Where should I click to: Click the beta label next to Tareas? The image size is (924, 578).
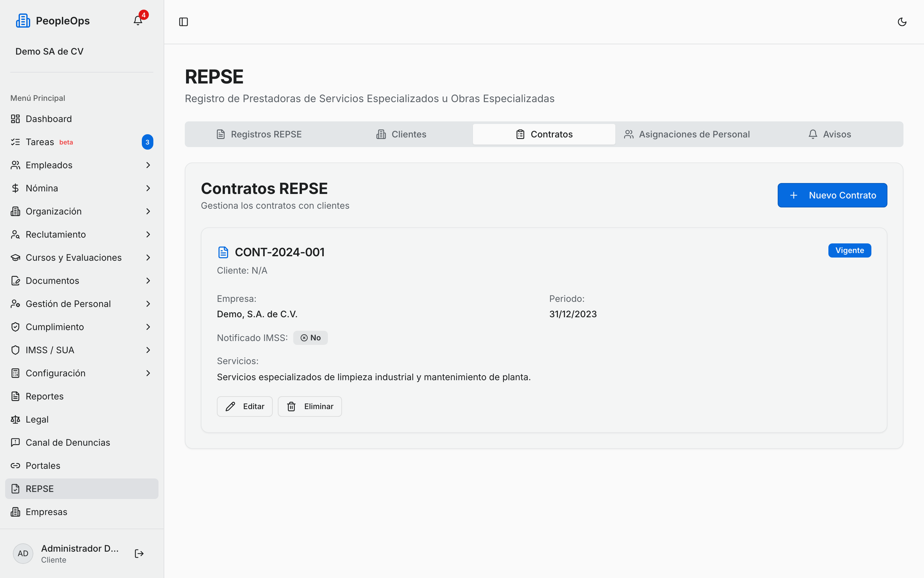tap(66, 142)
